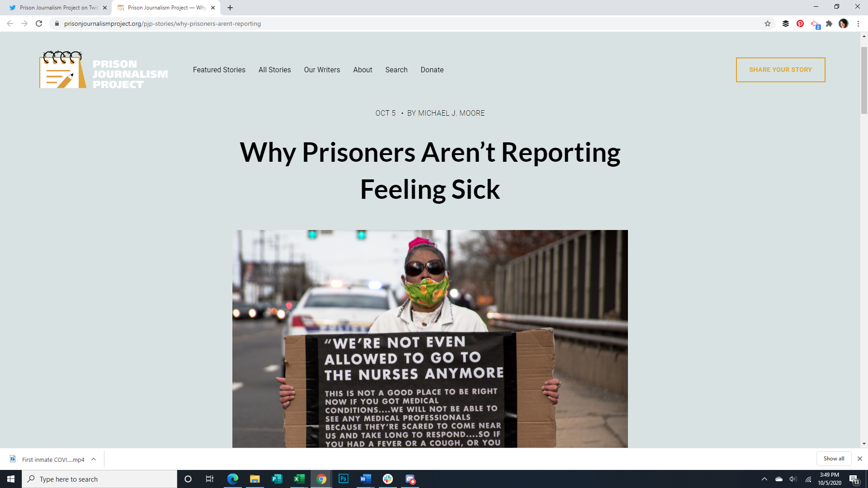
Task: Click the bookmark star icon
Action: tap(767, 23)
